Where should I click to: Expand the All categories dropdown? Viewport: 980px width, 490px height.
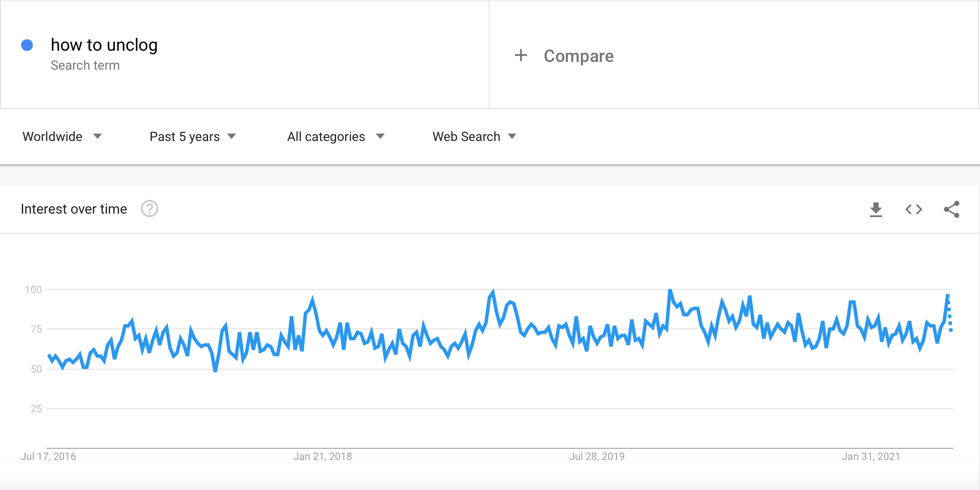336,136
